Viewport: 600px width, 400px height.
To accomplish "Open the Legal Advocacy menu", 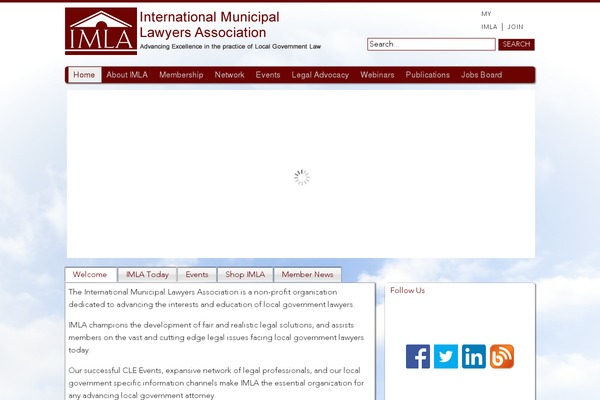I will [320, 75].
